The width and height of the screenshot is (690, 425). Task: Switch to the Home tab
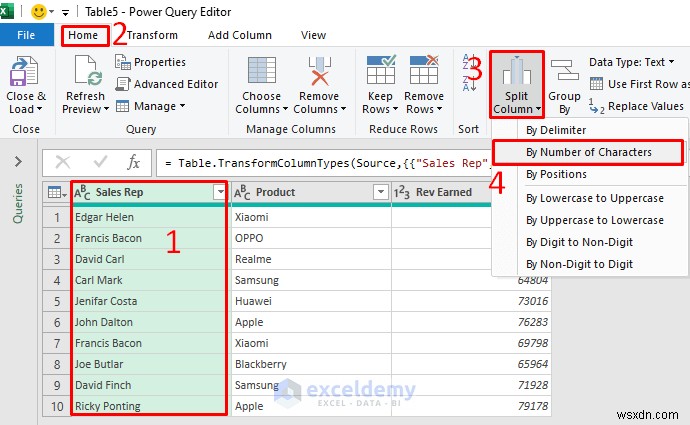click(83, 35)
